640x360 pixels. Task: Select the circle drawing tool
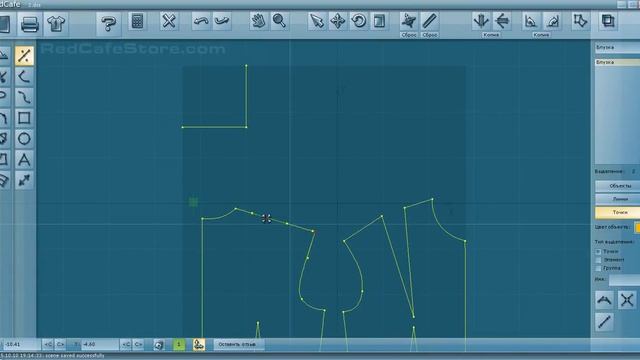(x=24, y=139)
